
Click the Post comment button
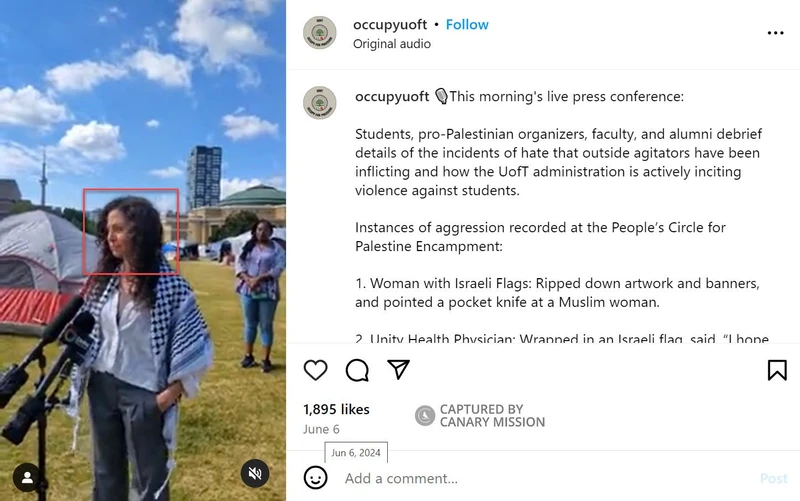[773, 478]
